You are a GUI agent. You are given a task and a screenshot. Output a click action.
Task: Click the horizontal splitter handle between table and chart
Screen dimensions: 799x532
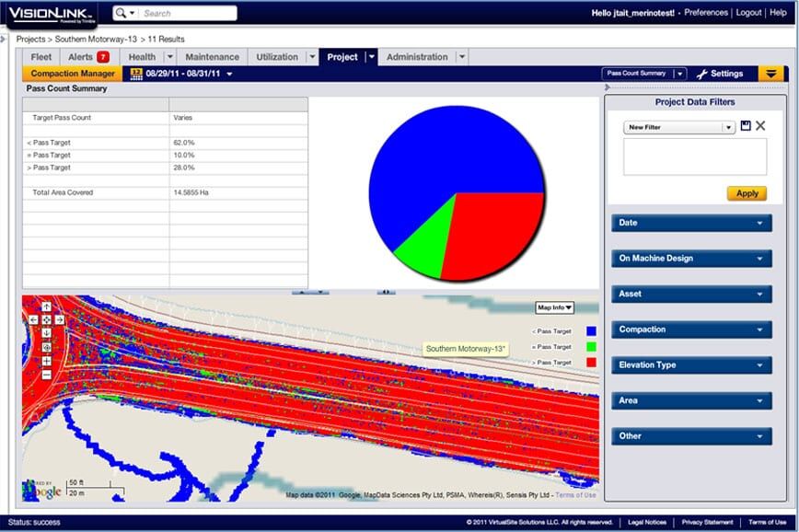point(387,292)
